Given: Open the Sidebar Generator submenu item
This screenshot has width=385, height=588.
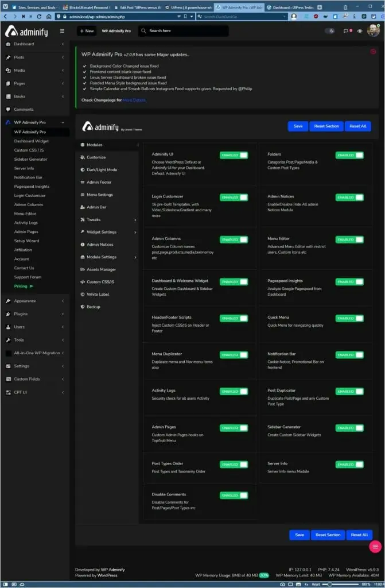Looking at the screenshot, I should coord(31,160).
